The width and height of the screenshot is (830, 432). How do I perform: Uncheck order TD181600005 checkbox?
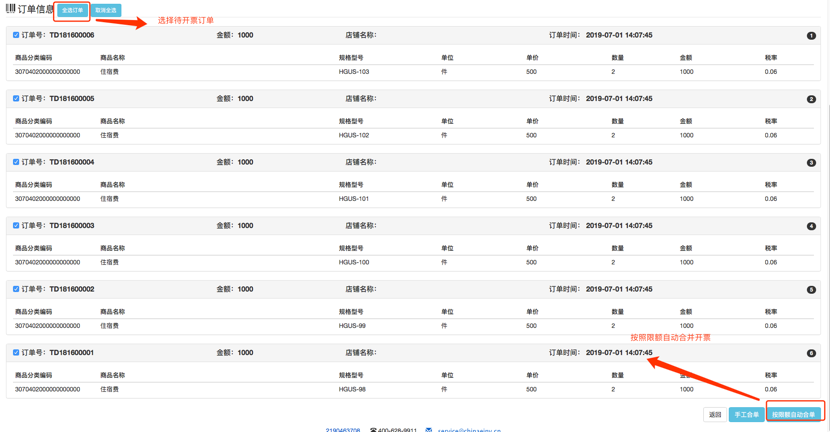(x=16, y=98)
